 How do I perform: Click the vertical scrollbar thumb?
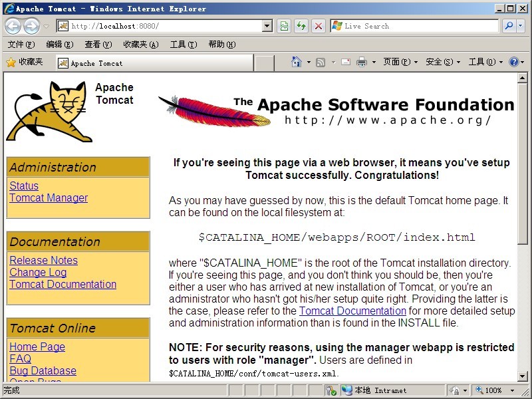(x=522, y=163)
